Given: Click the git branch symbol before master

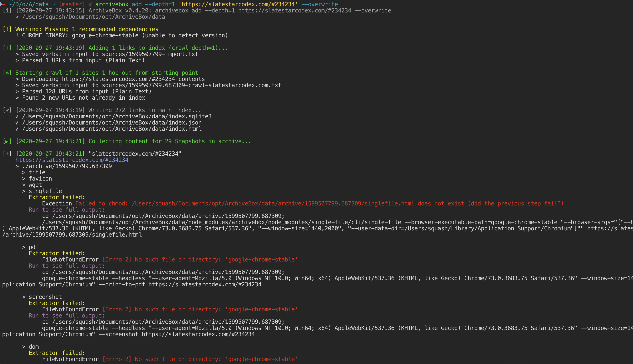Looking at the screenshot, I should (x=54, y=4).
